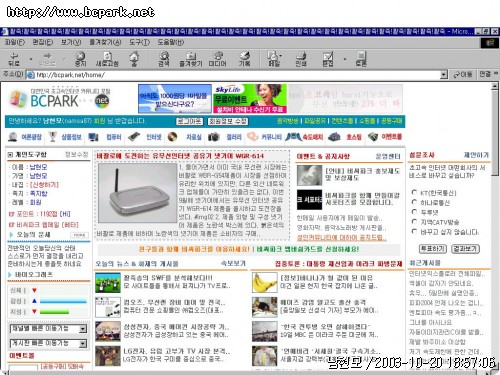This screenshot has height=375, width=500.
Task: Open the 게시판 빠른 이동기능 dropdown
Action: point(83,343)
